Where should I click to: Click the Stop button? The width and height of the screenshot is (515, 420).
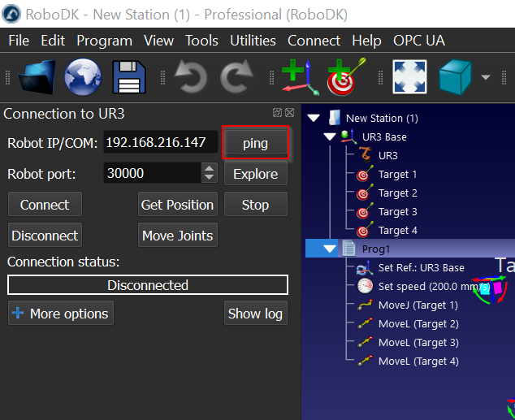256,204
